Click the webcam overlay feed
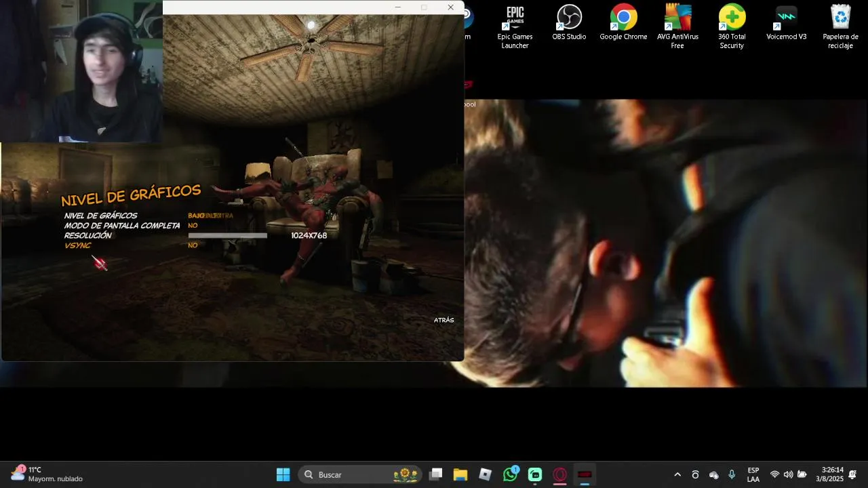Screen dimensions: 868x488 click(81, 71)
